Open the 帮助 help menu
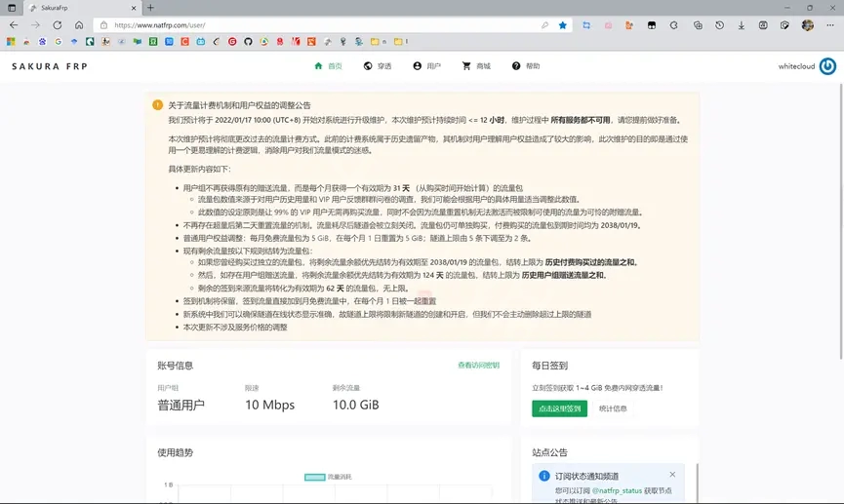Viewport: 844px width, 504px height. click(x=525, y=66)
